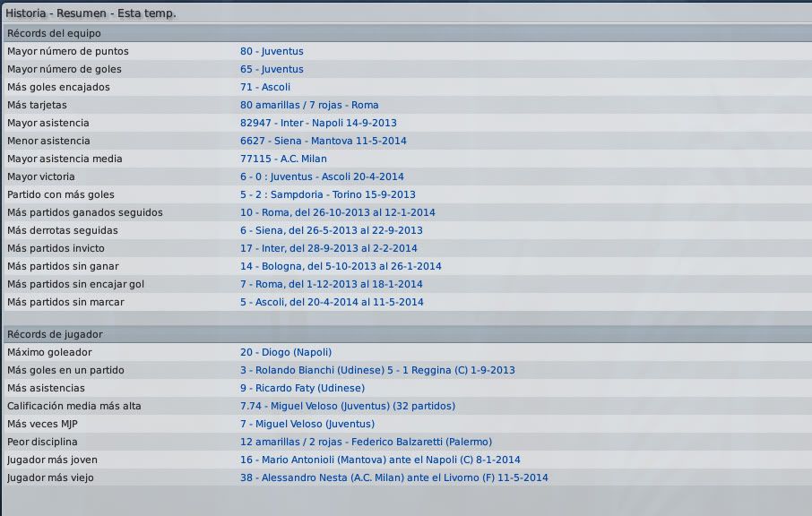812x516 pixels.
Task: Select '77115 - A.C. Milan' average attendance
Action: point(283,159)
